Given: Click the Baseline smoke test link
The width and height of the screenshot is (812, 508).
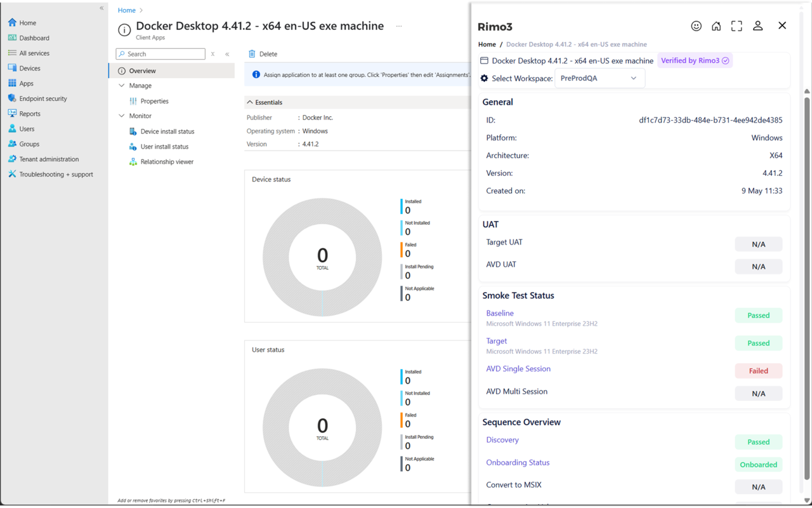Looking at the screenshot, I should tap(500, 313).
